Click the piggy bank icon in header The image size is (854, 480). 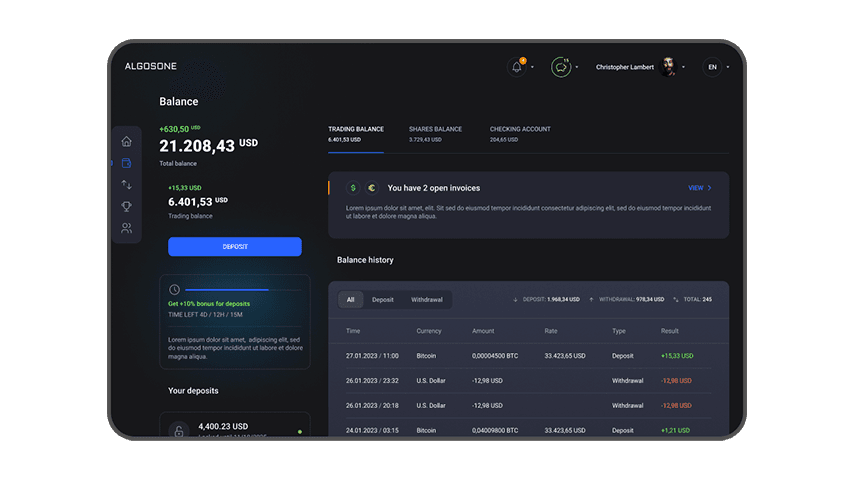coord(561,67)
